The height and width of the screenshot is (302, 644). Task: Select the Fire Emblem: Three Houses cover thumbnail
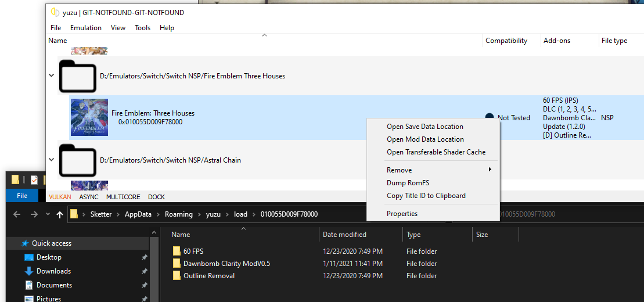point(89,117)
